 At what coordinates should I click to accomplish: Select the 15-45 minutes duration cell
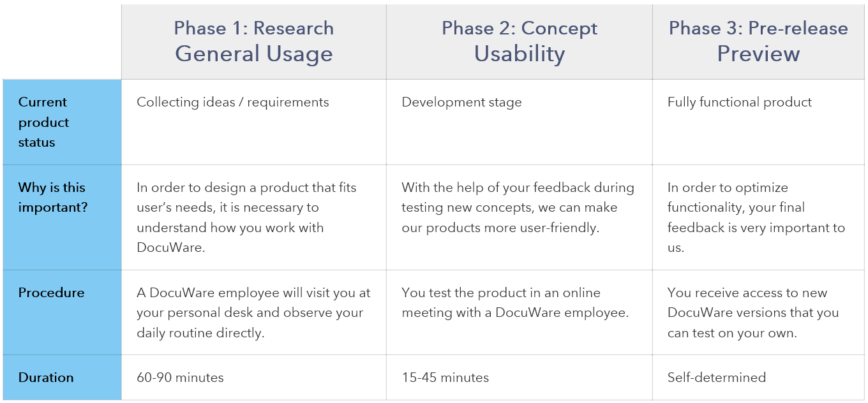click(x=445, y=377)
